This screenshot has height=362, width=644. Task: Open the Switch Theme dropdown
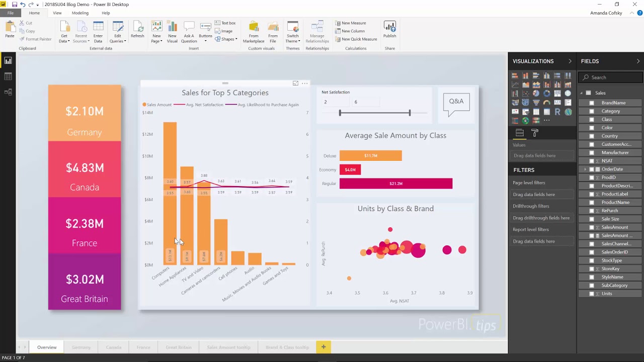[293, 39]
